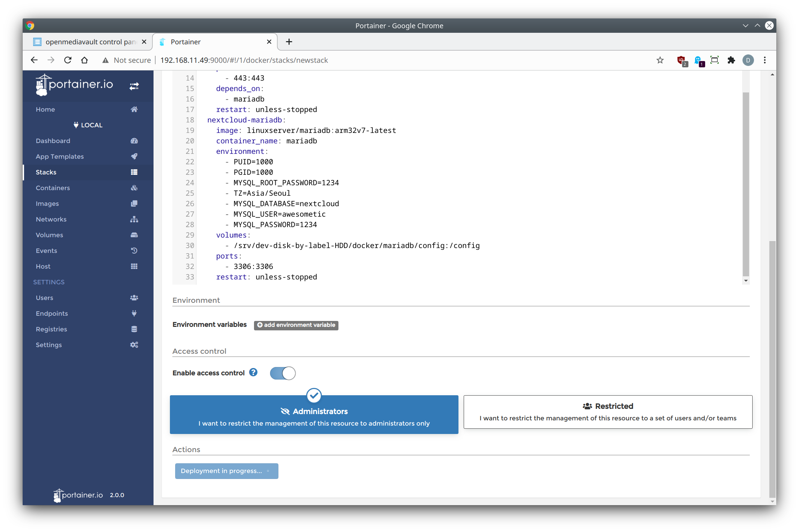
Task: Open the Registries database icon
Action: 134,329
